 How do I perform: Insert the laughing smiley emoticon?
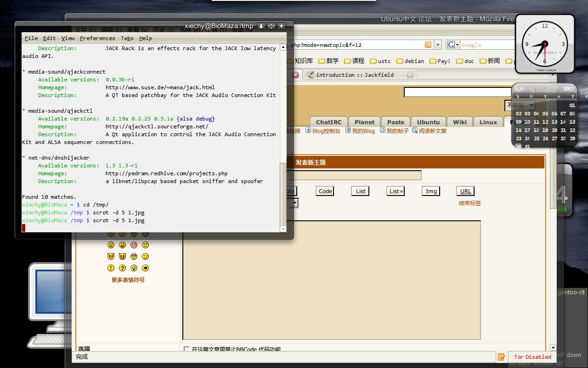(122, 245)
